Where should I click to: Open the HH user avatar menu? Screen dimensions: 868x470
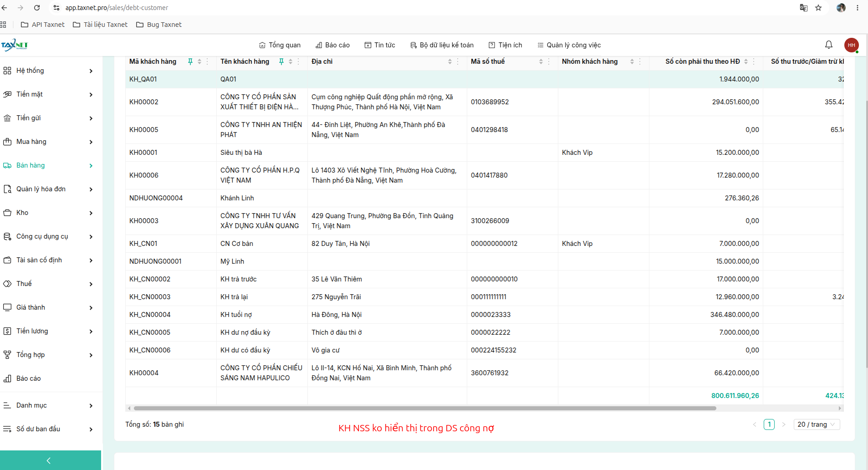click(851, 45)
